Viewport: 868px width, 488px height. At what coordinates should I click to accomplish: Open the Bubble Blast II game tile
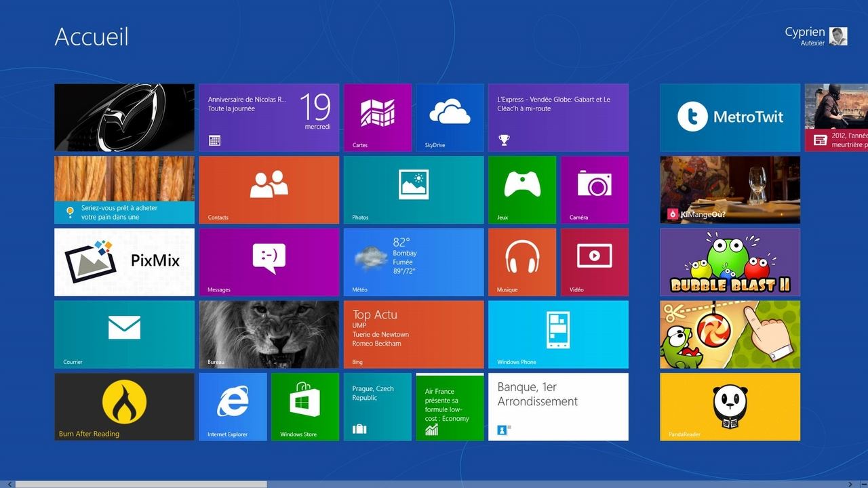pyautogui.click(x=730, y=262)
